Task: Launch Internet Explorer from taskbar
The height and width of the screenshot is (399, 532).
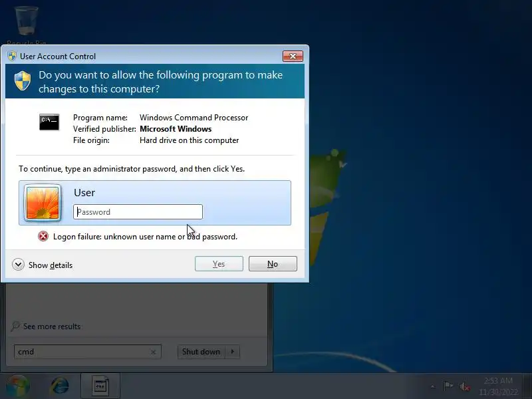Action: click(x=60, y=386)
